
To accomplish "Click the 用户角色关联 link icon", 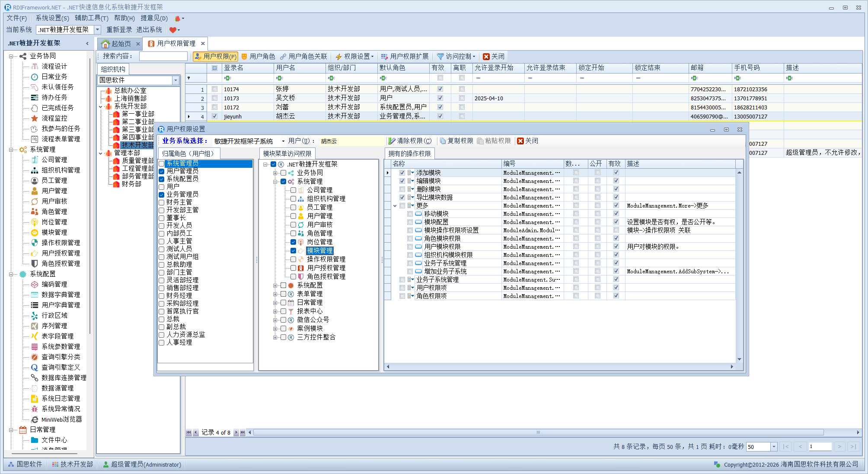I will coord(283,57).
